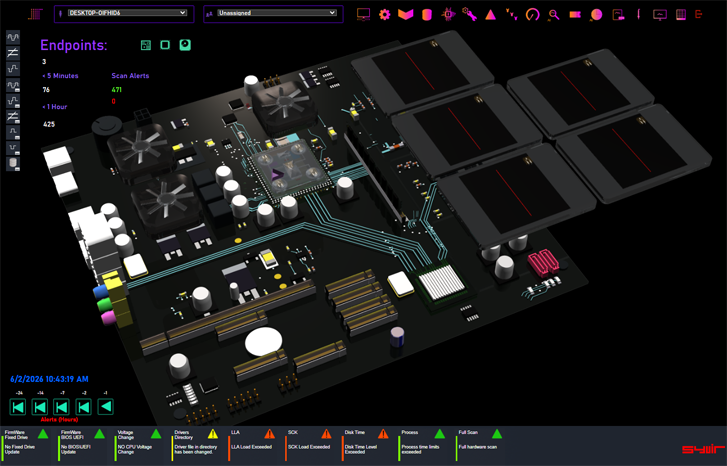727x466 pixels.
Task: Click the sine wave icon in left sidebar
Action: click(13, 37)
